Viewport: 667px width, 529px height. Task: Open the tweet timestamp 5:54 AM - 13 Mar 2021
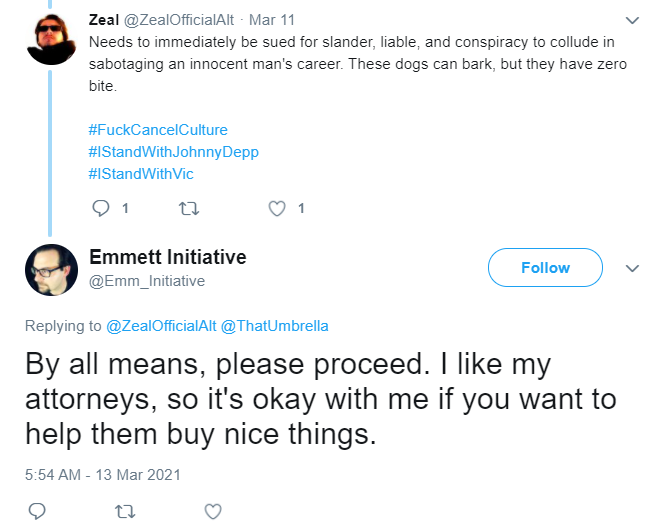click(x=103, y=475)
